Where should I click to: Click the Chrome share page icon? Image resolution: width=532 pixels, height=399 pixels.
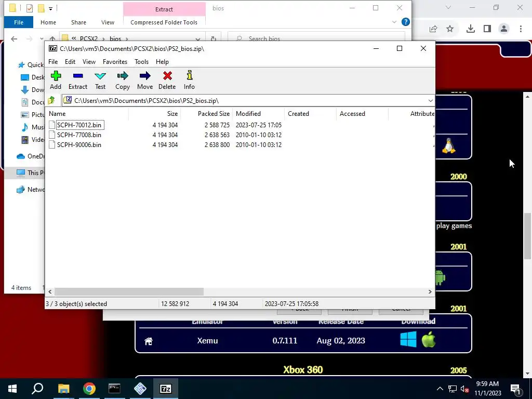point(433,29)
